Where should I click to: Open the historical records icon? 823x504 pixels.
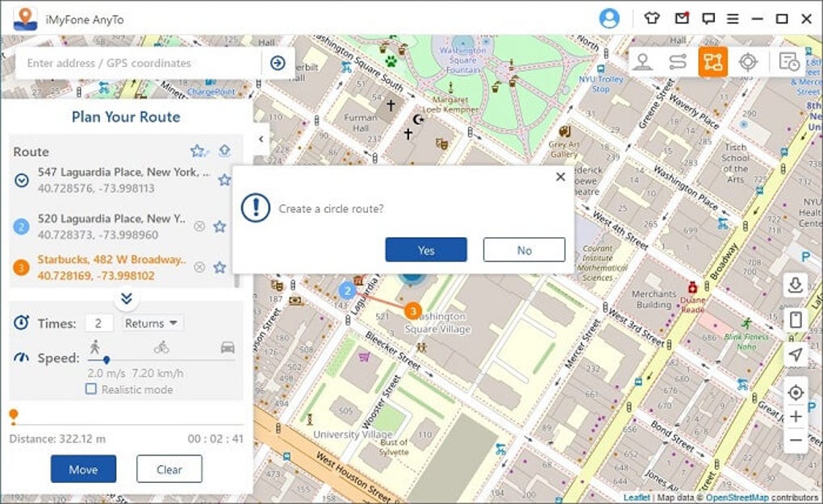pyautogui.click(x=788, y=62)
